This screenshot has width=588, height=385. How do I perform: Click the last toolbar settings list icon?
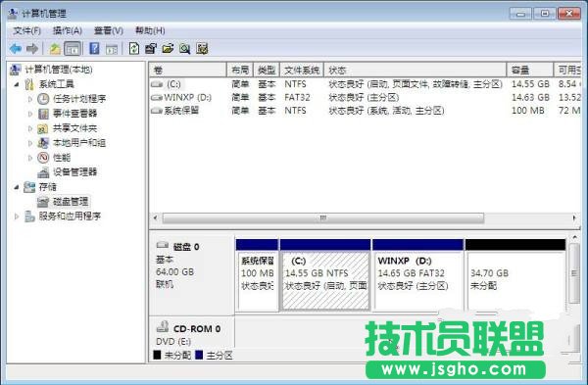pyautogui.click(x=202, y=49)
